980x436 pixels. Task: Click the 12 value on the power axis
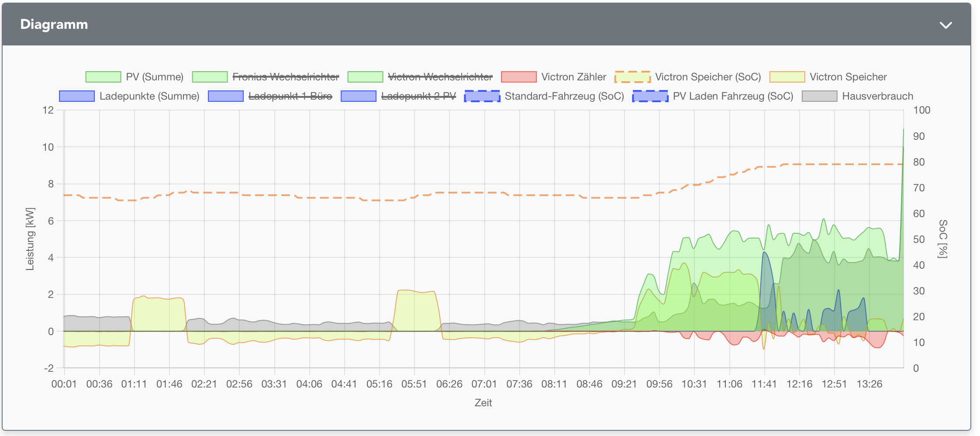[48, 110]
